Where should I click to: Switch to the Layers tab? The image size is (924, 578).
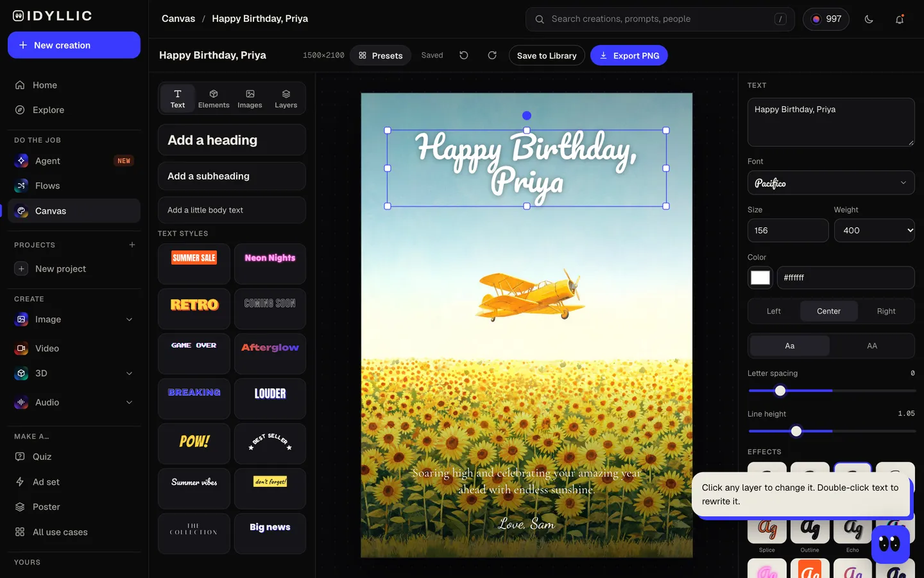click(286, 98)
